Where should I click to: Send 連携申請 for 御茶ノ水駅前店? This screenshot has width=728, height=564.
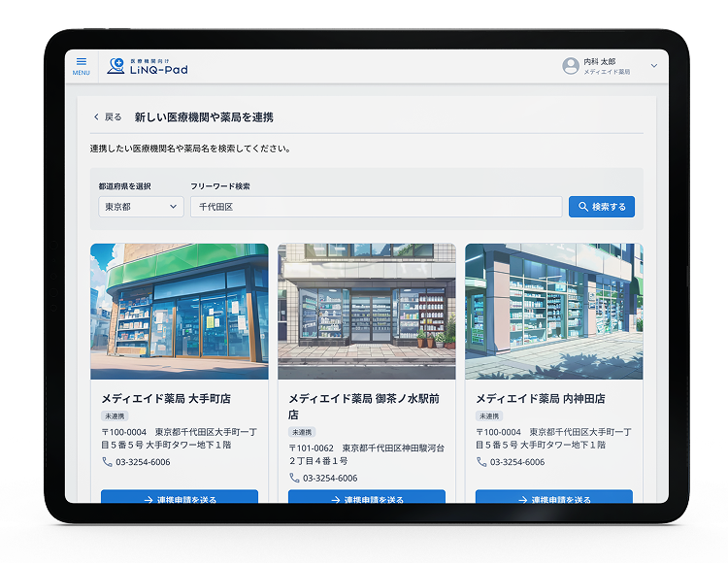(366, 497)
